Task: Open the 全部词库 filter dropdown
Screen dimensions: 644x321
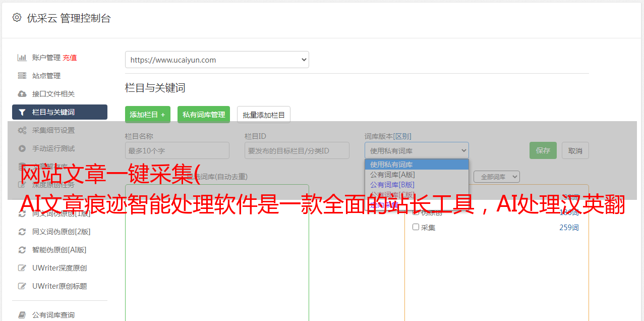Action: (497, 177)
